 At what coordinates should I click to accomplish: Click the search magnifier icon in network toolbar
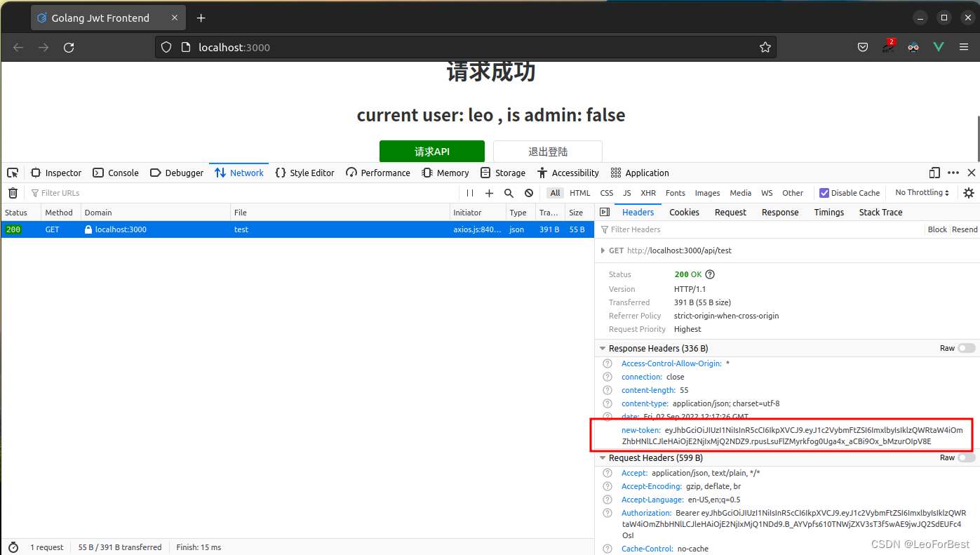(509, 193)
